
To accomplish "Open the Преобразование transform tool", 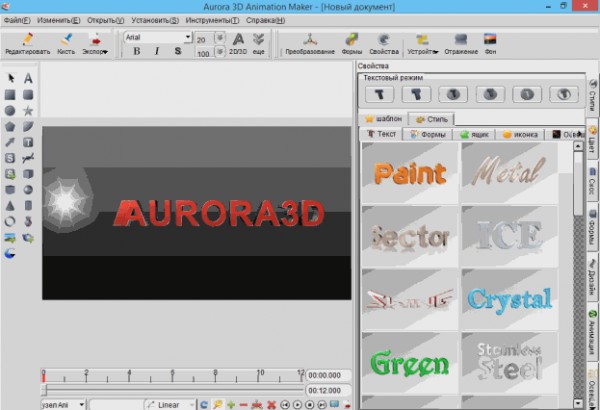I will click(310, 43).
